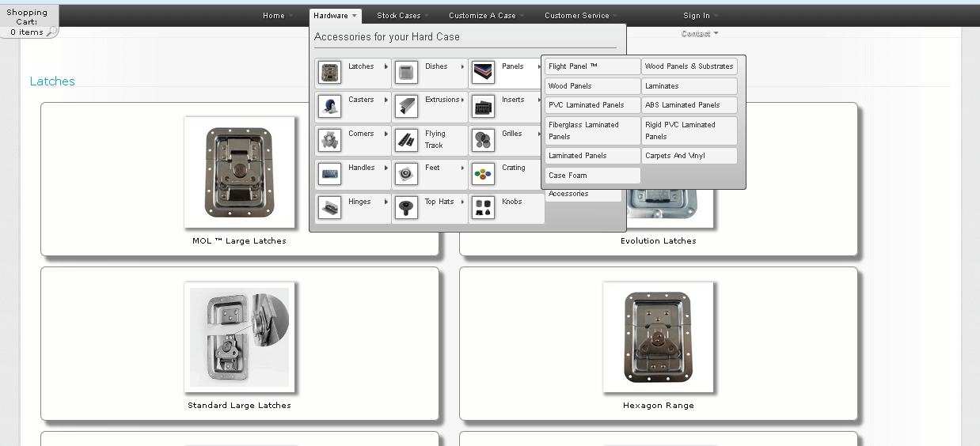Screen dimensions: 980x446
Task: Choose Carpets And Vinyl submenu entry
Action: (689, 156)
